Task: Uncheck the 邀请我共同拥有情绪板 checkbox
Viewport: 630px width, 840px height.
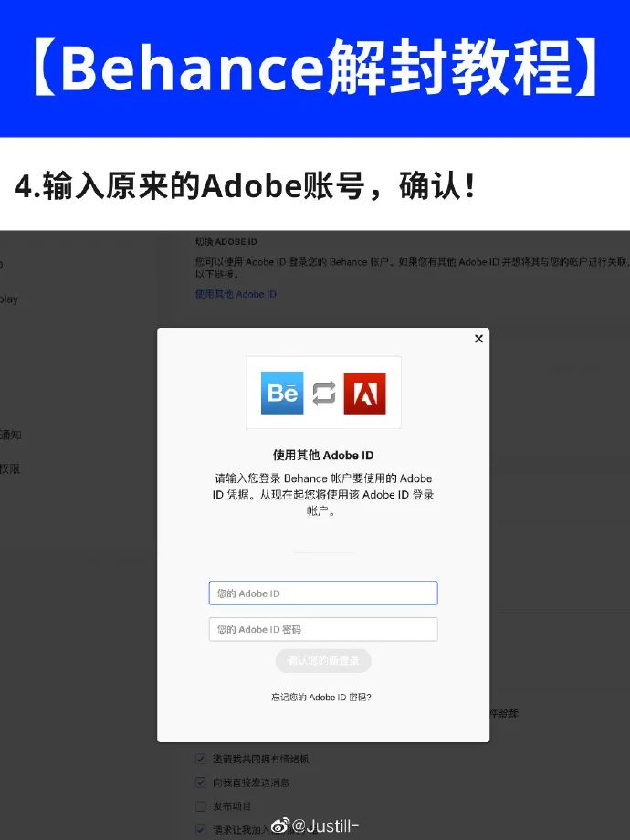Action: tap(201, 759)
